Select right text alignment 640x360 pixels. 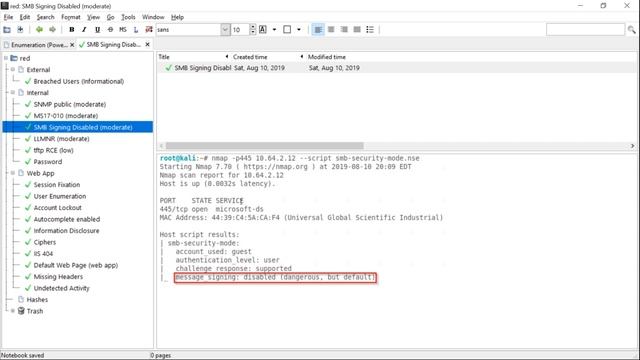point(344,29)
